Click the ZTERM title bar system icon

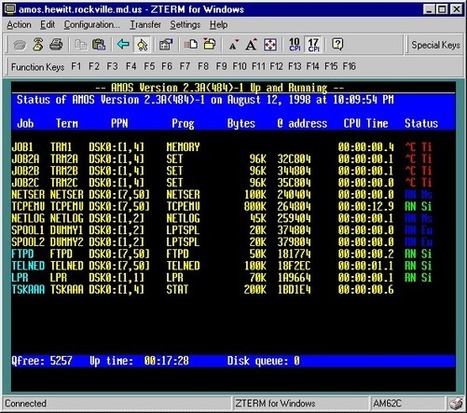10,9
